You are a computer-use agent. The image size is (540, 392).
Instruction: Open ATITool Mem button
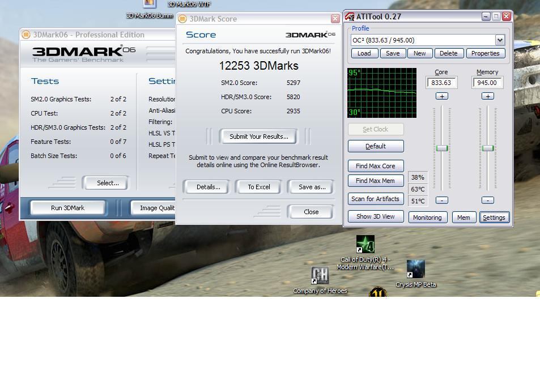pos(464,218)
